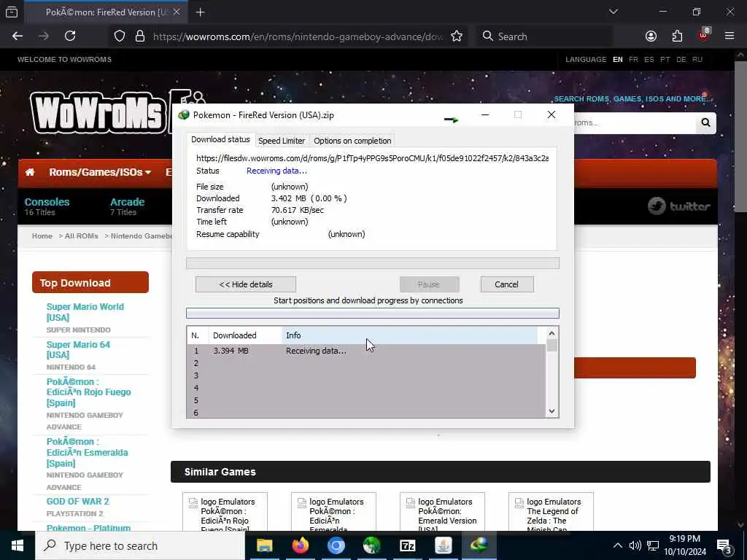Viewport: 747px width, 560px height.
Task: Open Pokémon Emerald Version similar game card
Action: pyautogui.click(x=442, y=513)
